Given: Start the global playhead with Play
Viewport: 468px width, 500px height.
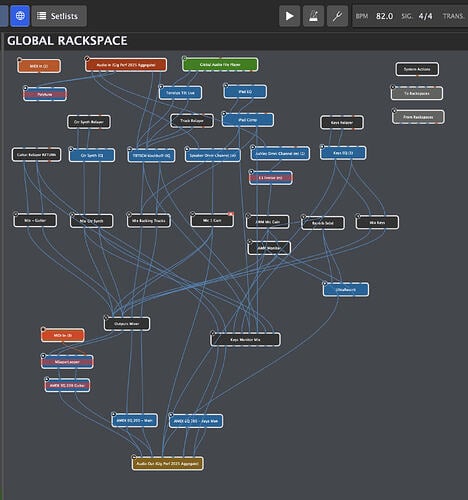Looking at the screenshot, I should 289,16.
